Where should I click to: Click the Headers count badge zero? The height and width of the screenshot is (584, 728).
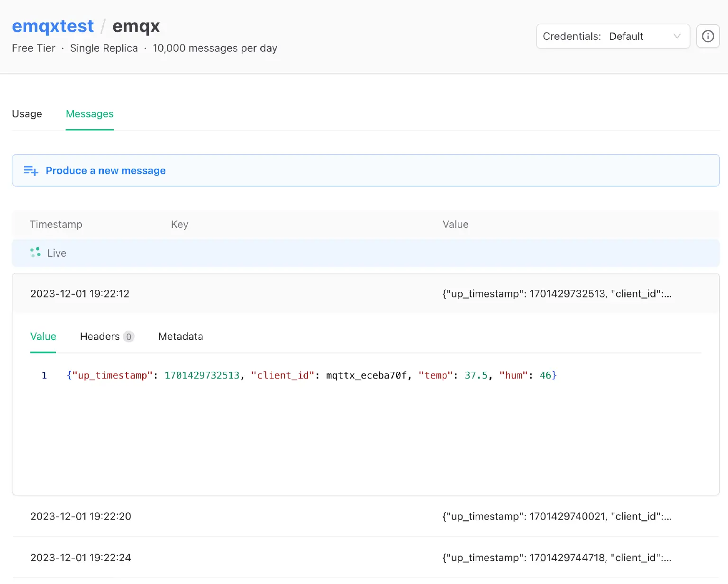pyautogui.click(x=129, y=337)
